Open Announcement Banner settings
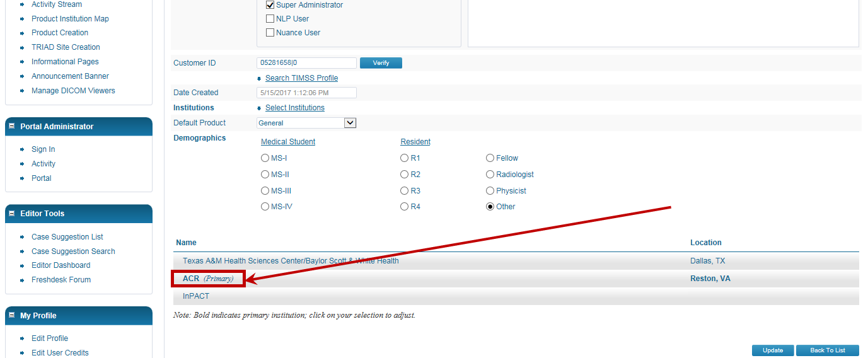Viewport: 868px width, 358px height. pyautogui.click(x=70, y=76)
